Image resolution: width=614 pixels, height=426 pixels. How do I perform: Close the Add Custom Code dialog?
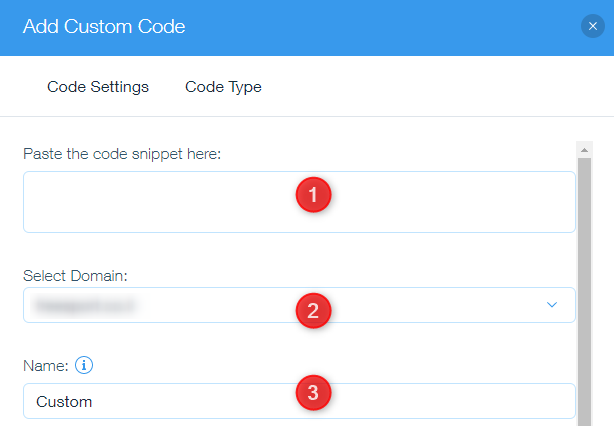(x=593, y=27)
